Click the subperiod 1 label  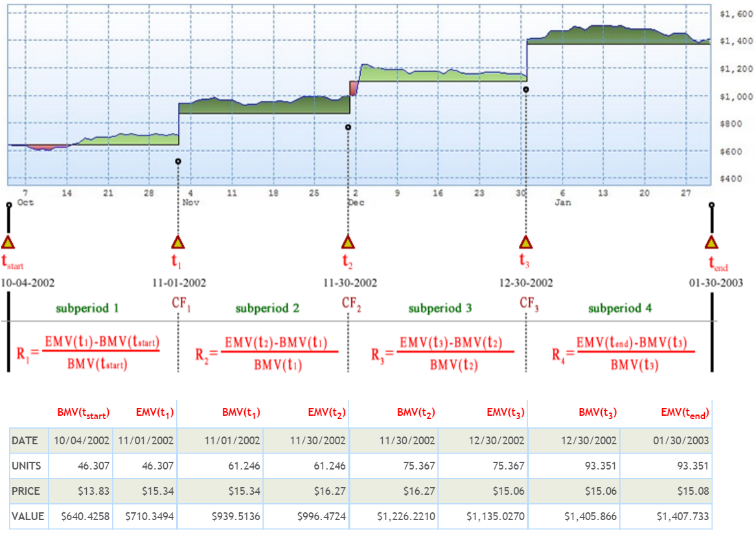(87, 308)
